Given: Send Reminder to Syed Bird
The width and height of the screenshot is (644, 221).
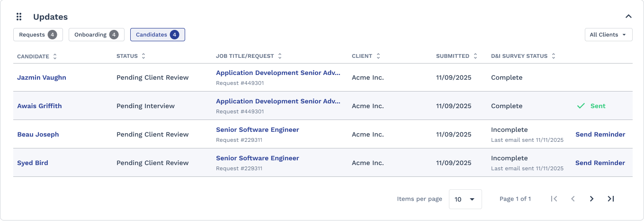Looking at the screenshot, I should point(600,163).
